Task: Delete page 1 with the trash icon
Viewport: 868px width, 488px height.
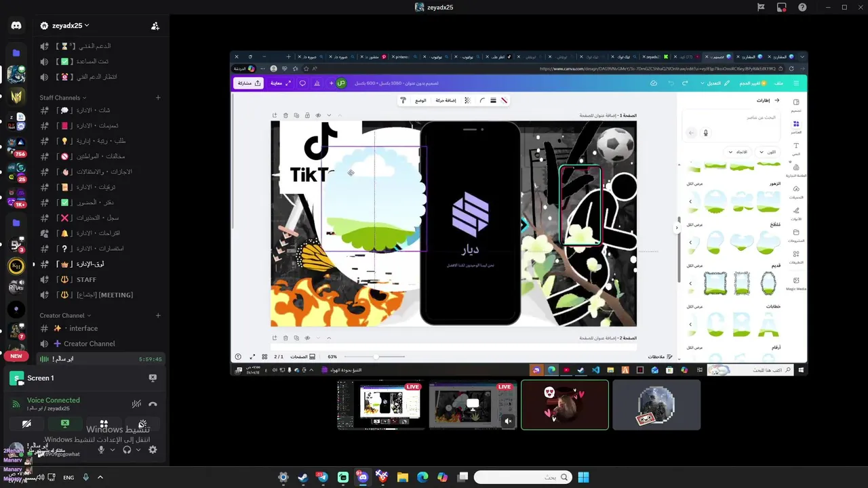Action: tap(285, 116)
